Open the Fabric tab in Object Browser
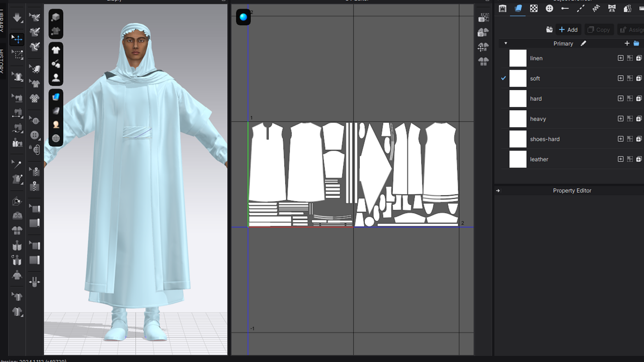 point(518,8)
